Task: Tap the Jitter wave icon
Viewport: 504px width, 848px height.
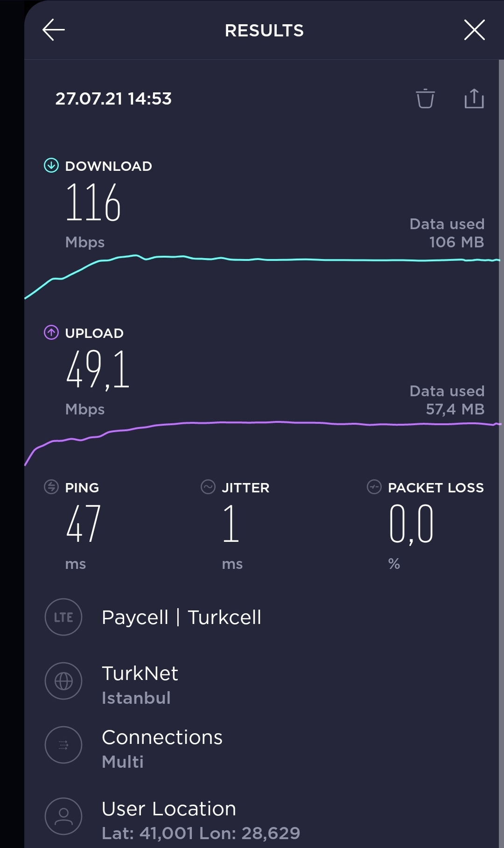Action: click(x=208, y=487)
